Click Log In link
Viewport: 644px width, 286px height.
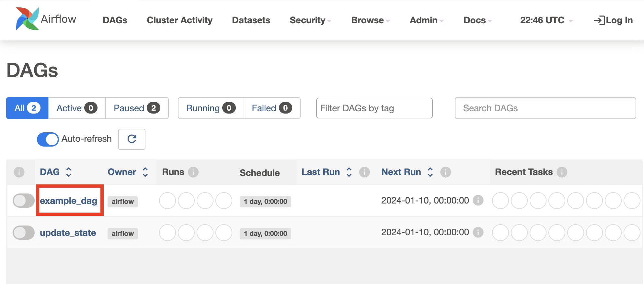click(613, 20)
